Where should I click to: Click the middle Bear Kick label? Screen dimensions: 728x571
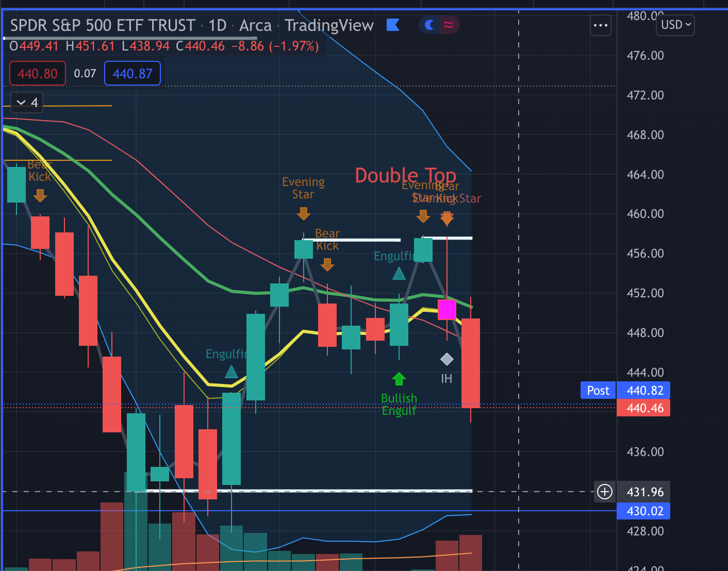point(327,240)
